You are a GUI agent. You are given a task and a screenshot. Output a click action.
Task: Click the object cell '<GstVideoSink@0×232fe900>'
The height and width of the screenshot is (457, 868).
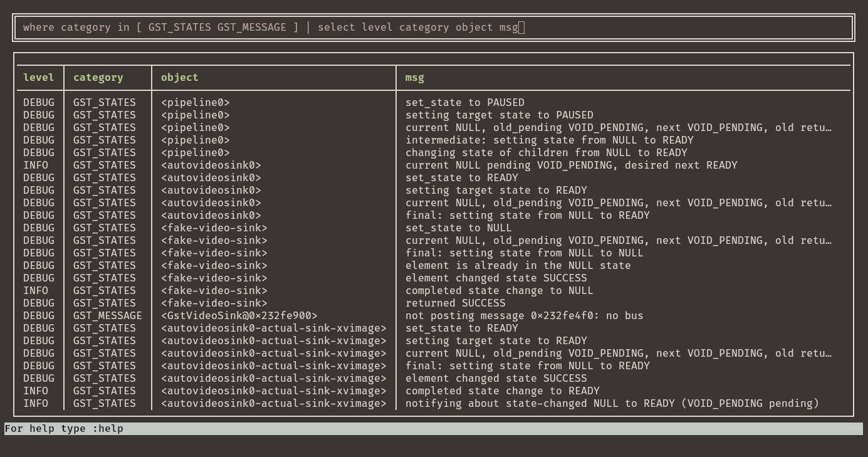(239, 316)
